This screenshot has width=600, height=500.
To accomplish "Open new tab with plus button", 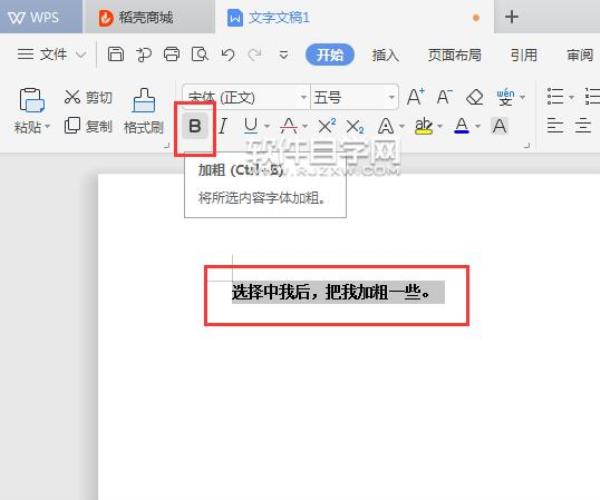I will coord(512,17).
